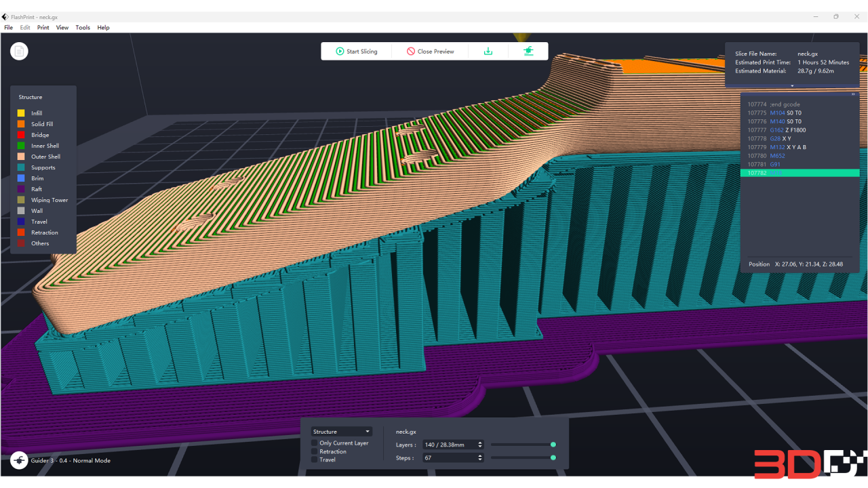The width and height of the screenshot is (868, 488).
Task: Toggle the Retraction display checkbox
Action: coord(313,451)
